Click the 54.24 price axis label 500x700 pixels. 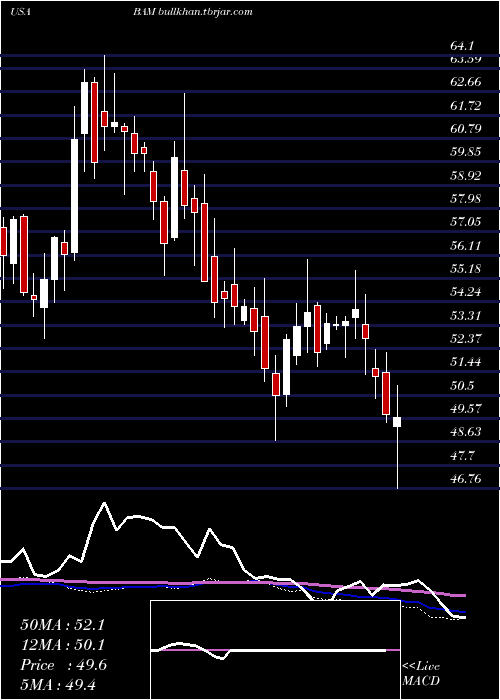coord(466,292)
